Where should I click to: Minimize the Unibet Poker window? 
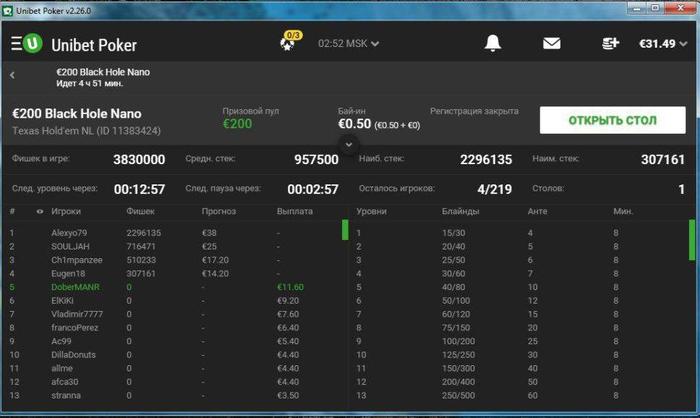point(637,8)
